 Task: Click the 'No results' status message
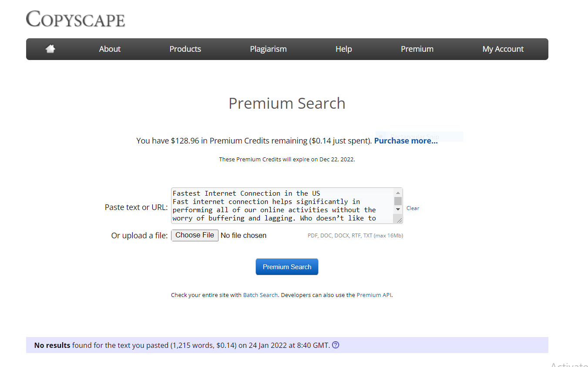181,345
